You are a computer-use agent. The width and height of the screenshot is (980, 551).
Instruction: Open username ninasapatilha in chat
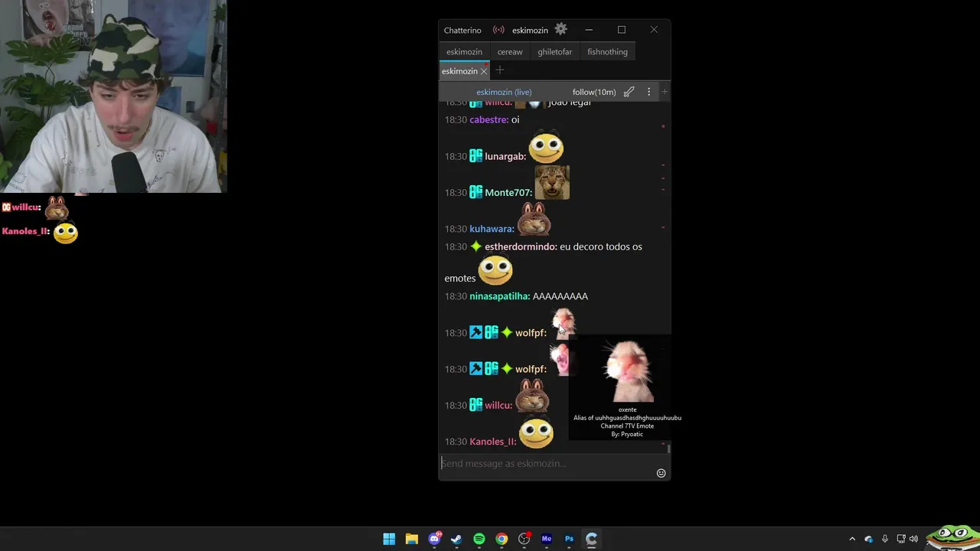(499, 296)
